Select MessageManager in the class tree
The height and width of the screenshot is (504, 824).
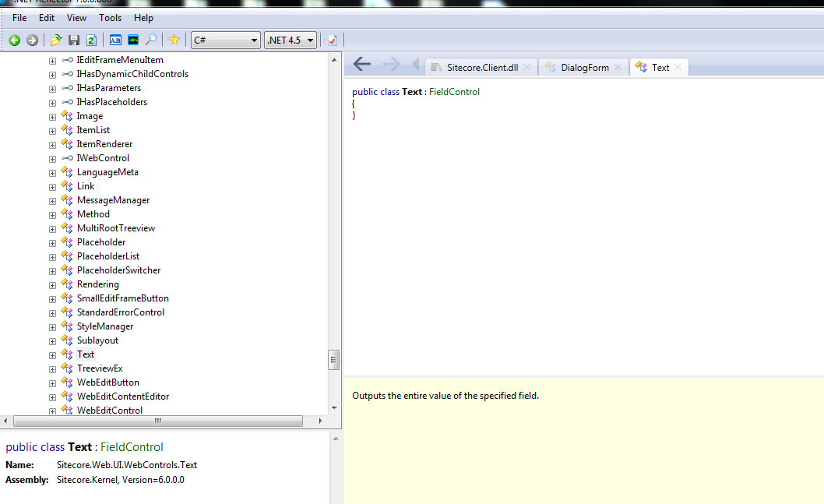click(113, 200)
